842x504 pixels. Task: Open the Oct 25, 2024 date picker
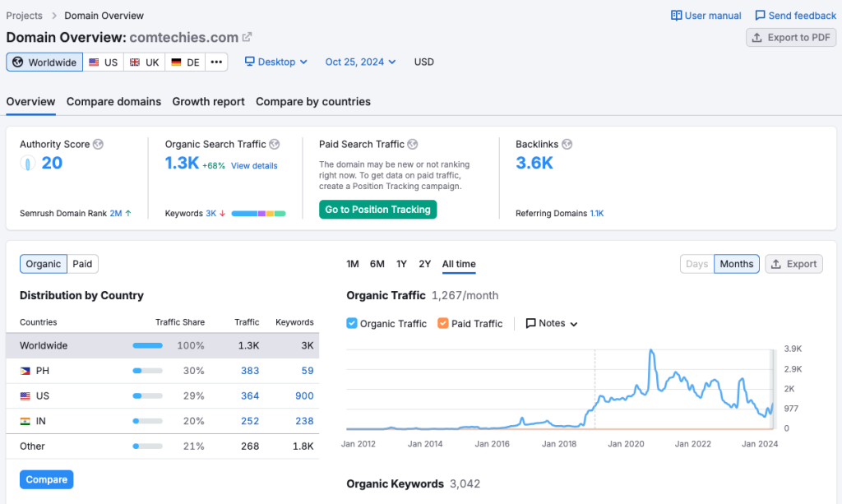[x=360, y=62]
